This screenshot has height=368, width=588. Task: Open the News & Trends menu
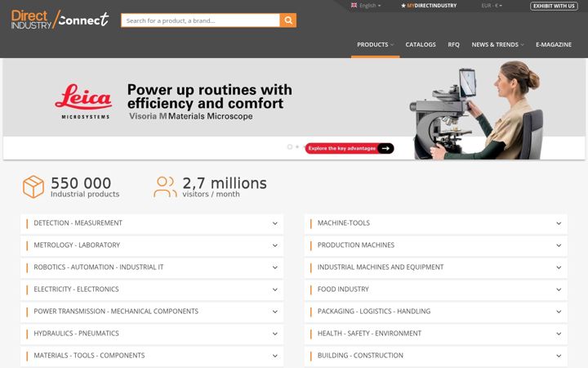497,45
